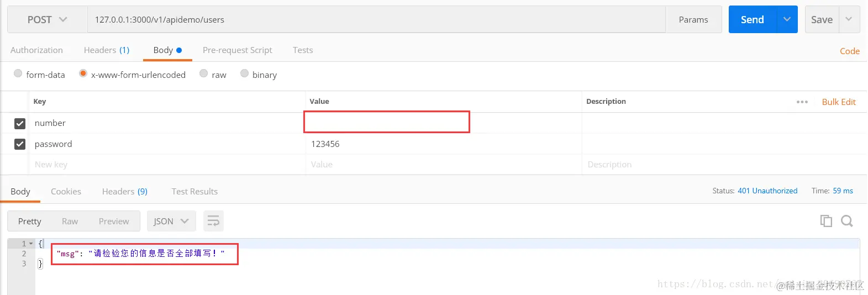Click the request URL field

click(x=376, y=19)
